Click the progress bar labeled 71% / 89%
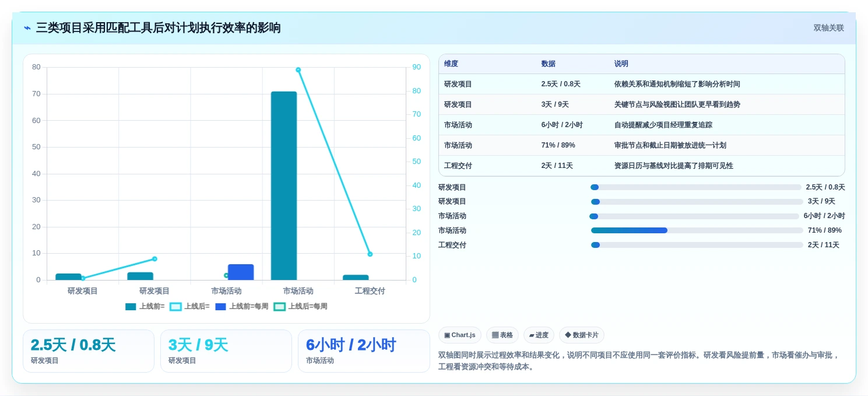This screenshot has width=868, height=396. pyautogui.click(x=697, y=230)
